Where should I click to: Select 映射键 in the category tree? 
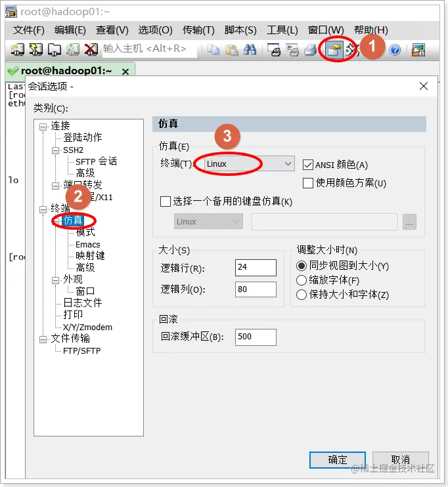point(90,256)
